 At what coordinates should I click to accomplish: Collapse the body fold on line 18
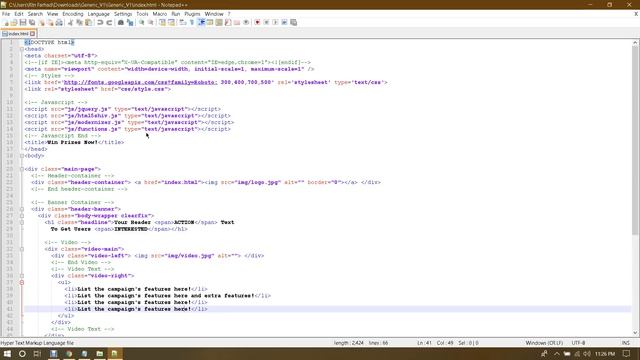click(x=22, y=156)
